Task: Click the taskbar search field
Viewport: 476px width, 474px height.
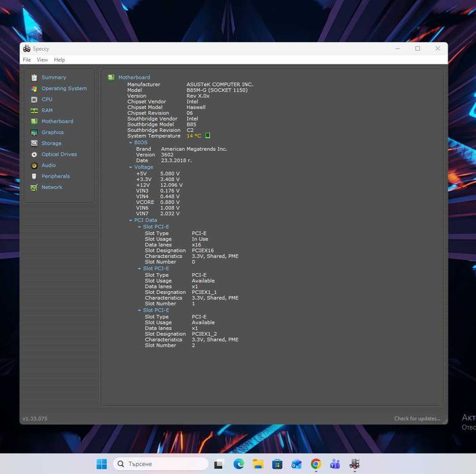Action: (x=160, y=464)
